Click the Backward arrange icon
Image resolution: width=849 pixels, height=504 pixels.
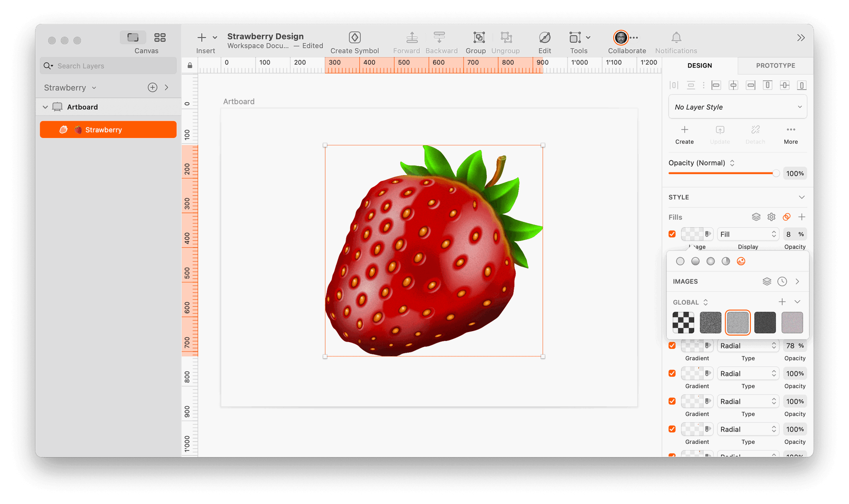(x=439, y=38)
